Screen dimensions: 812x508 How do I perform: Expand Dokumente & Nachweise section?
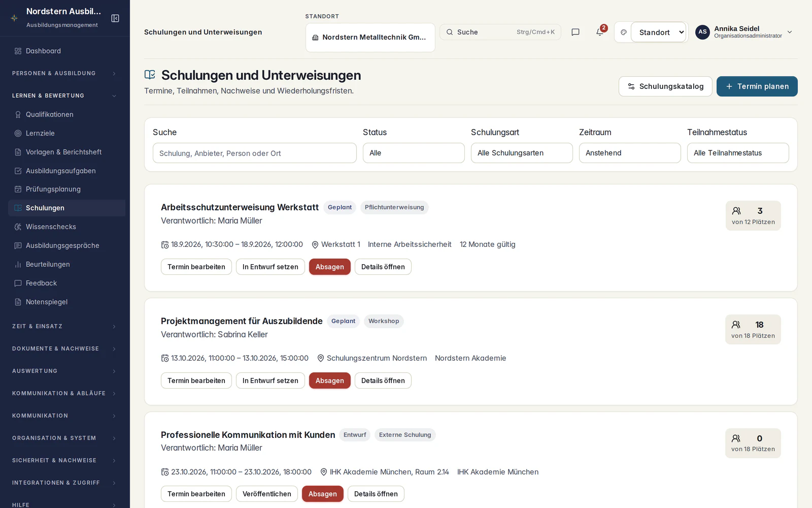point(65,348)
